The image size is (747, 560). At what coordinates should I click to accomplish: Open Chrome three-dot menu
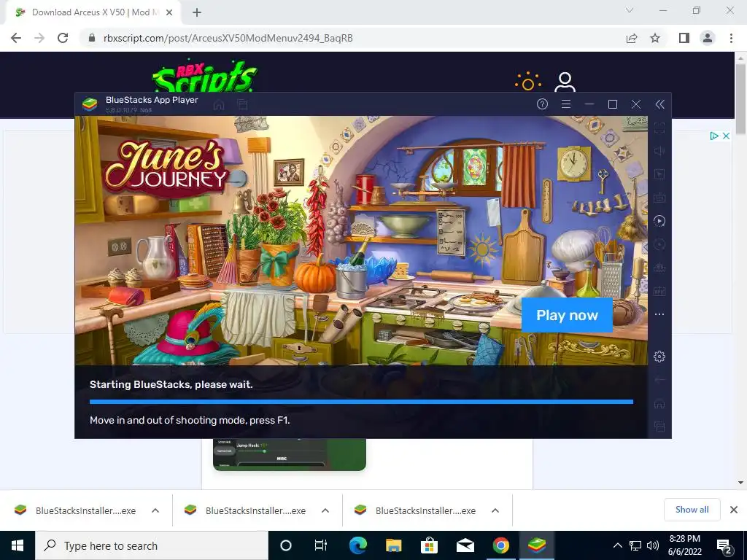731,38
